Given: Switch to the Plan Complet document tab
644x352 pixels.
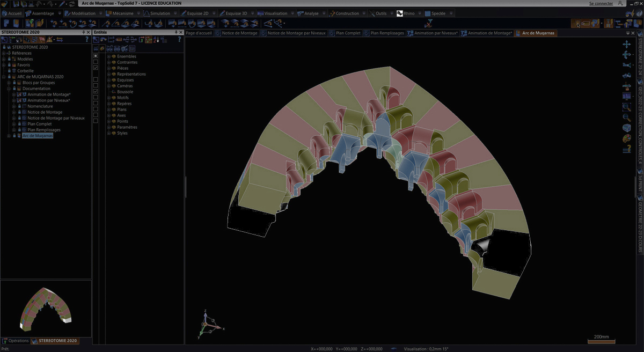Looking at the screenshot, I should [x=348, y=33].
